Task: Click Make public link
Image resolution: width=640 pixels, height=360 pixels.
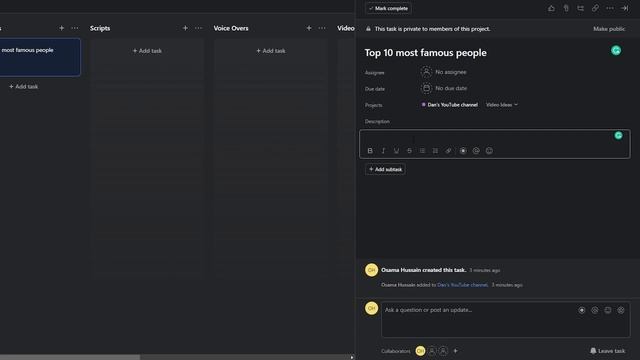Action: 609,29
